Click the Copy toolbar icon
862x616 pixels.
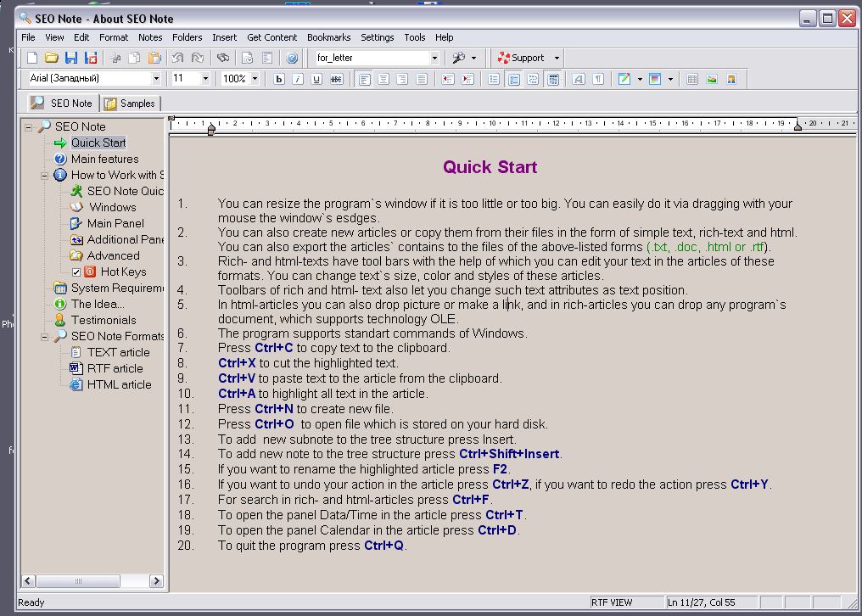pyautogui.click(x=134, y=58)
